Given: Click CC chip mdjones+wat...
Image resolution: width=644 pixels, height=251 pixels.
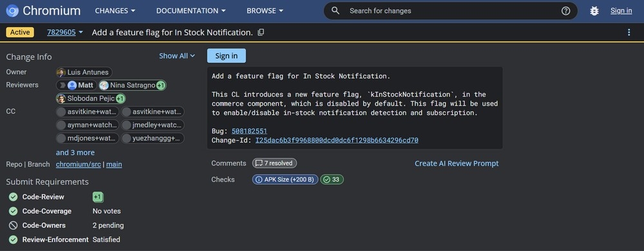Looking at the screenshot, I should point(88,138).
